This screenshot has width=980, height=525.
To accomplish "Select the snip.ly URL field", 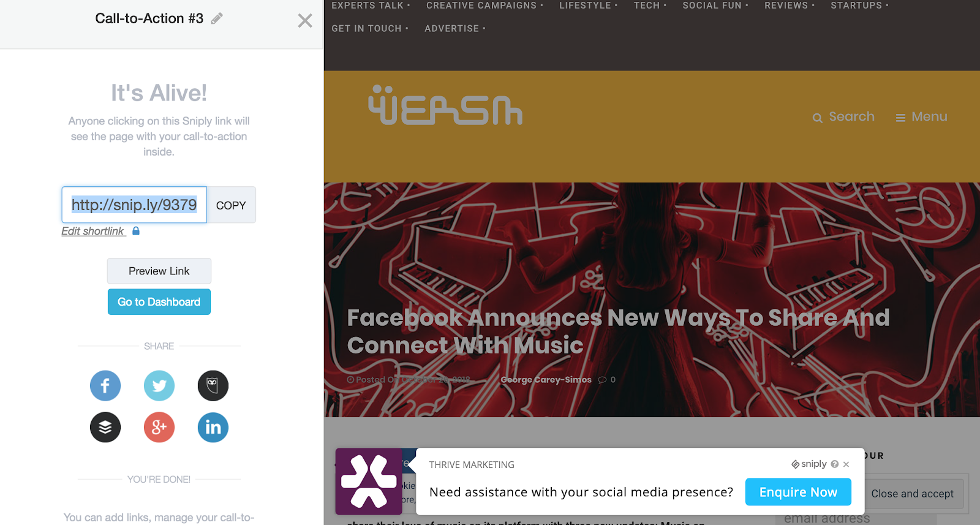I will pos(134,205).
